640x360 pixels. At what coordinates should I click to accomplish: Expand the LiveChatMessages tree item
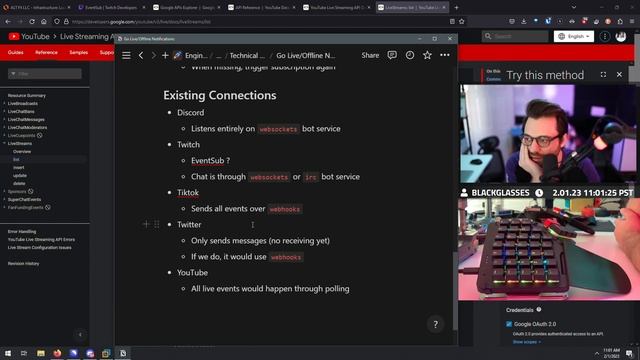coord(4,119)
